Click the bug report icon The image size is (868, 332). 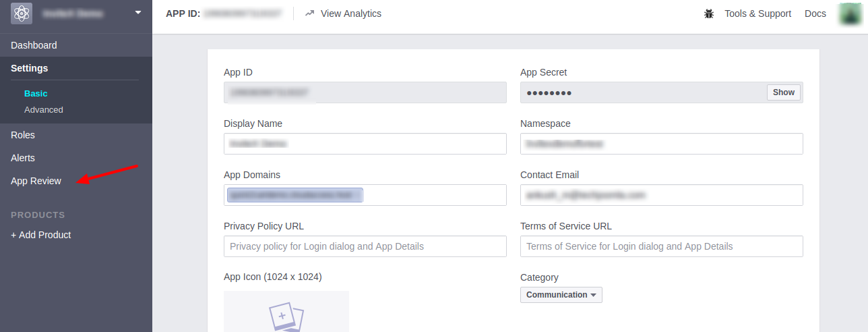pyautogui.click(x=709, y=13)
